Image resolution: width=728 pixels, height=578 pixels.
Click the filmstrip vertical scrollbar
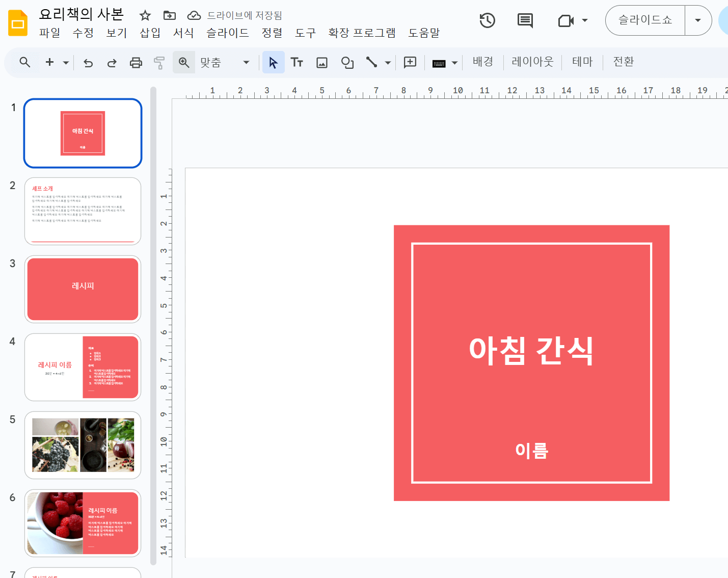click(153, 326)
